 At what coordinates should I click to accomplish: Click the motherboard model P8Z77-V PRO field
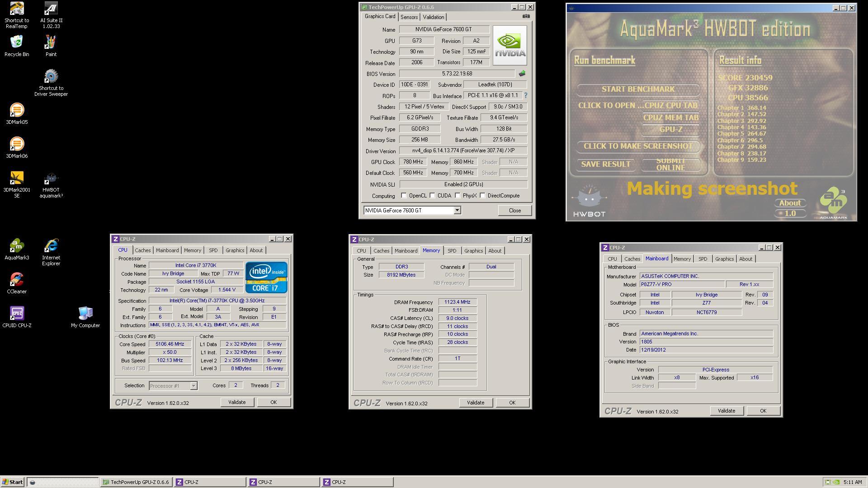682,284
